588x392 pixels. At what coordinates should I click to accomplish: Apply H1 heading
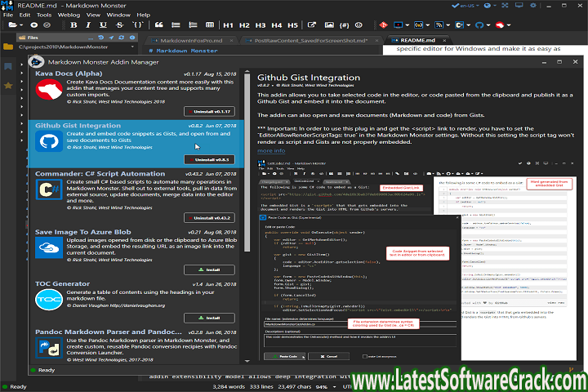[x=228, y=25]
